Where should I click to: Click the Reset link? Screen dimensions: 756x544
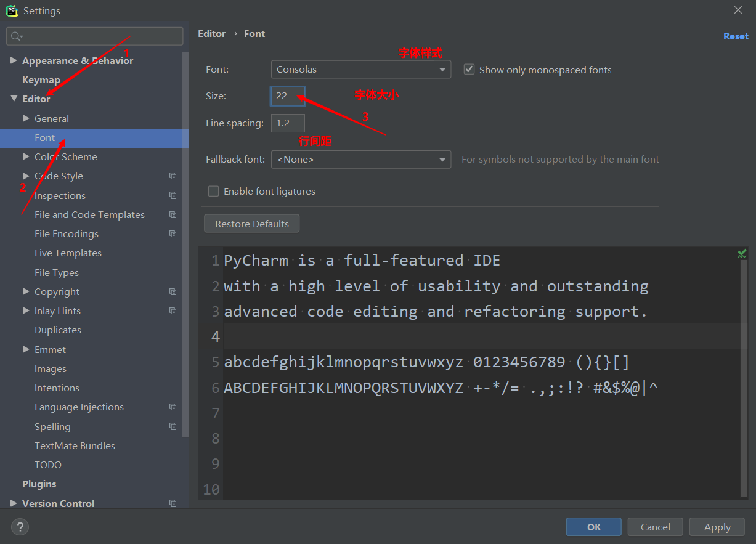point(736,36)
